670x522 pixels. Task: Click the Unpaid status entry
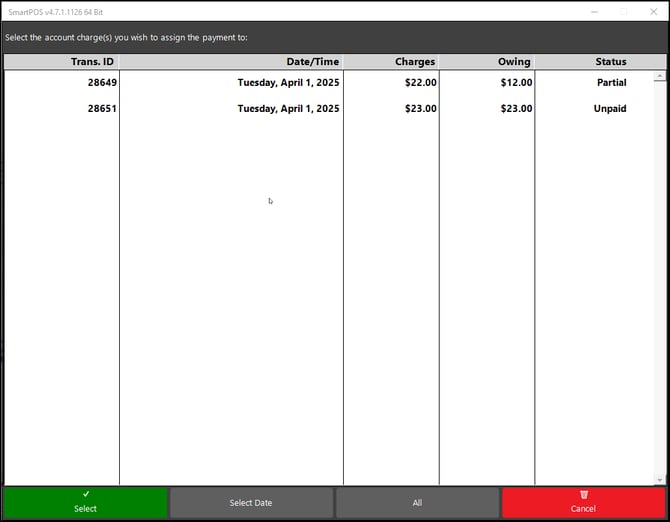tap(610, 109)
